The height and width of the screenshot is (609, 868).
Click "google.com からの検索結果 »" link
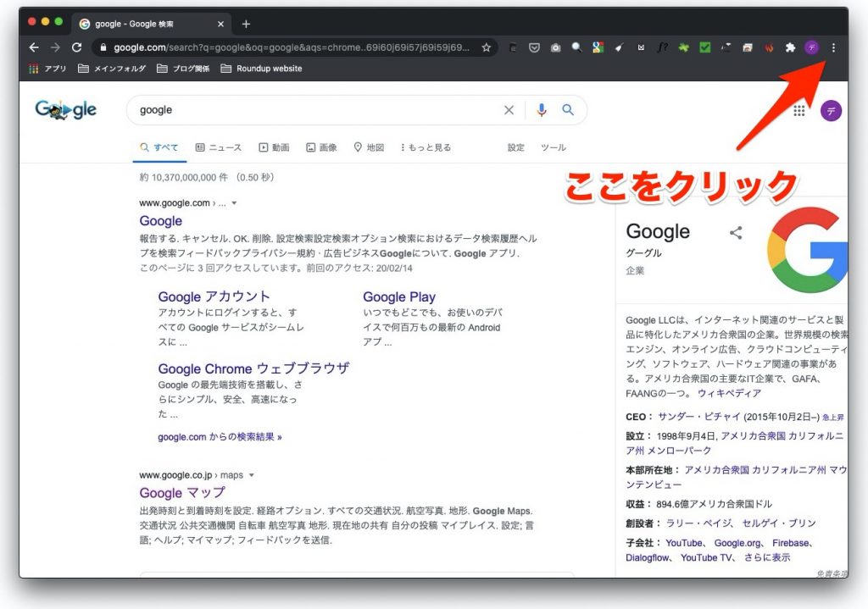point(220,437)
